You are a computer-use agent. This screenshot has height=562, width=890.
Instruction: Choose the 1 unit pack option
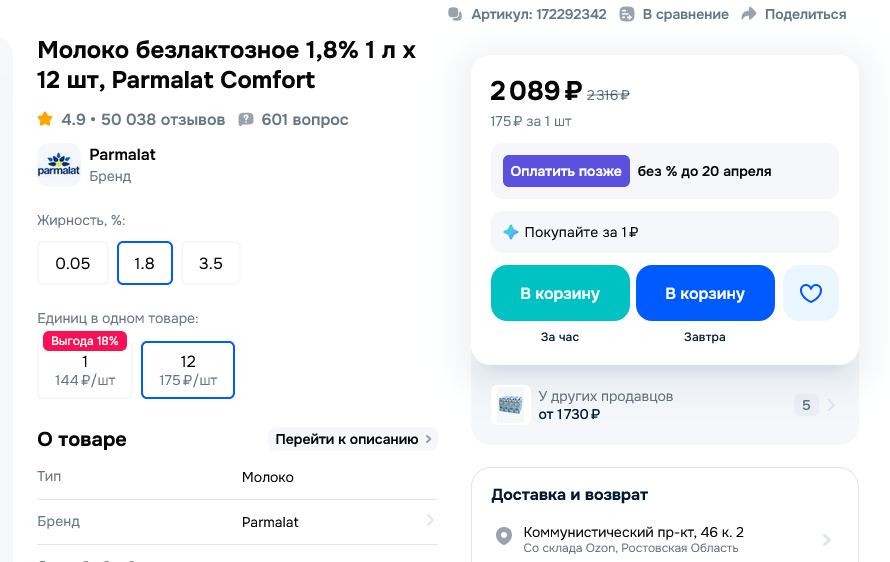pos(85,371)
